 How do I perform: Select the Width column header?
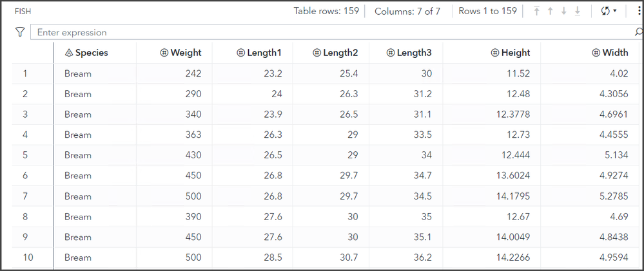pos(614,53)
